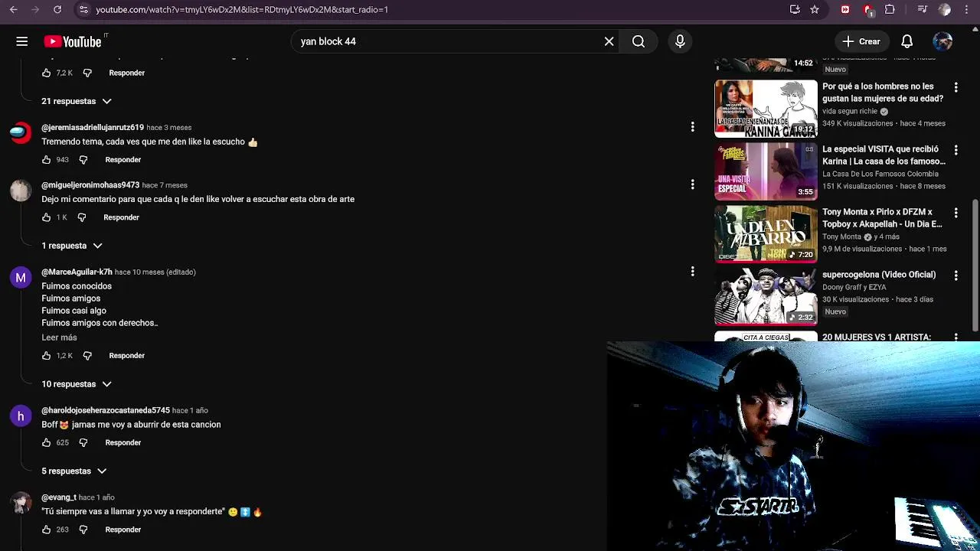Open supercogelona (Video Oficial) title
The width and height of the screenshot is (980, 551).
[879, 275]
